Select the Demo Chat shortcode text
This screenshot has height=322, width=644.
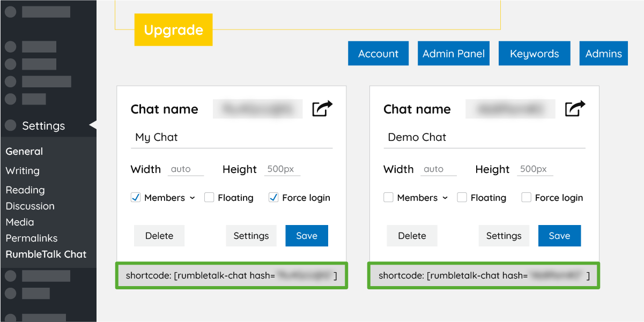pos(483,275)
